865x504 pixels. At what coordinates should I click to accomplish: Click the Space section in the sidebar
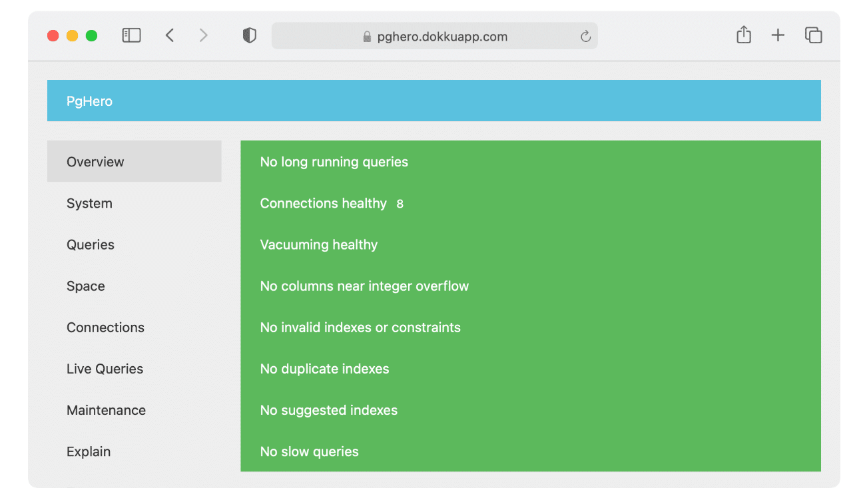point(85,286)
